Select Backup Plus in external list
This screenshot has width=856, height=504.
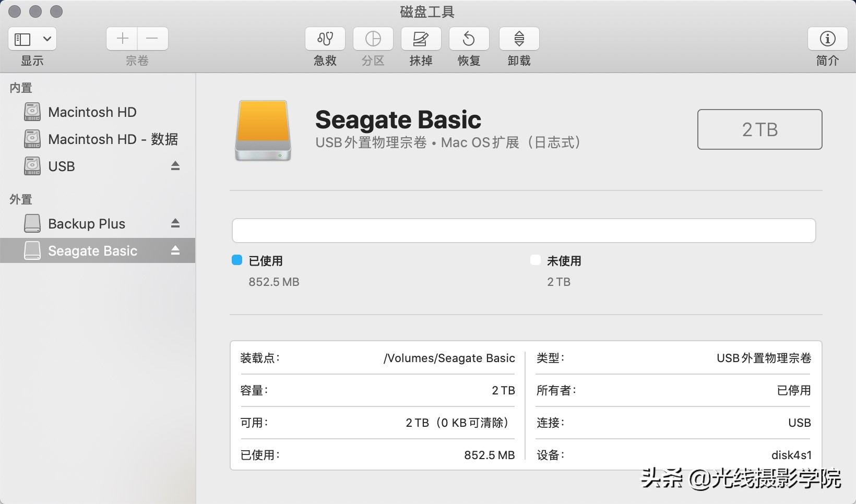tap(87, 224)
